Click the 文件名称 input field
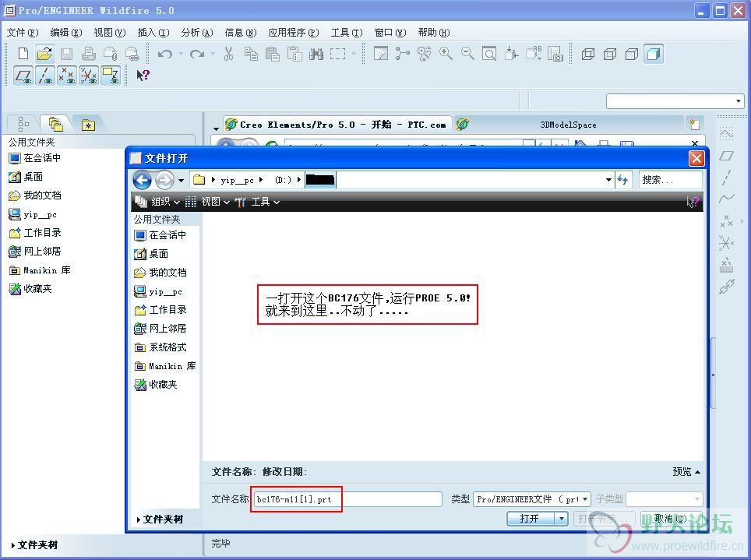 click(x=347, y=499)
